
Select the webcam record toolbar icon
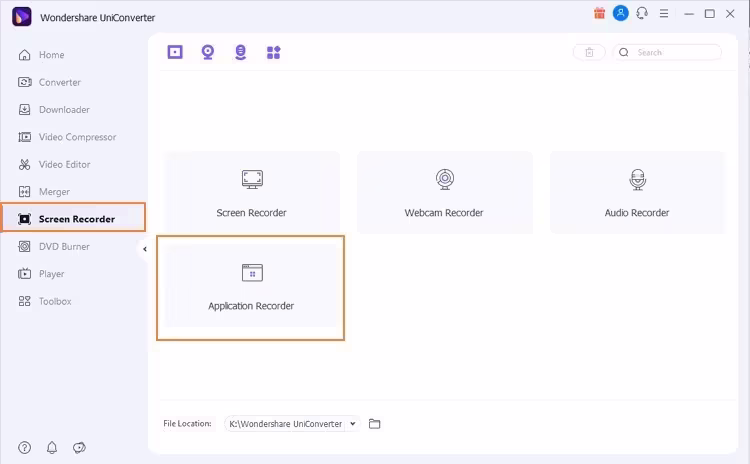click(x=208, y=52)
